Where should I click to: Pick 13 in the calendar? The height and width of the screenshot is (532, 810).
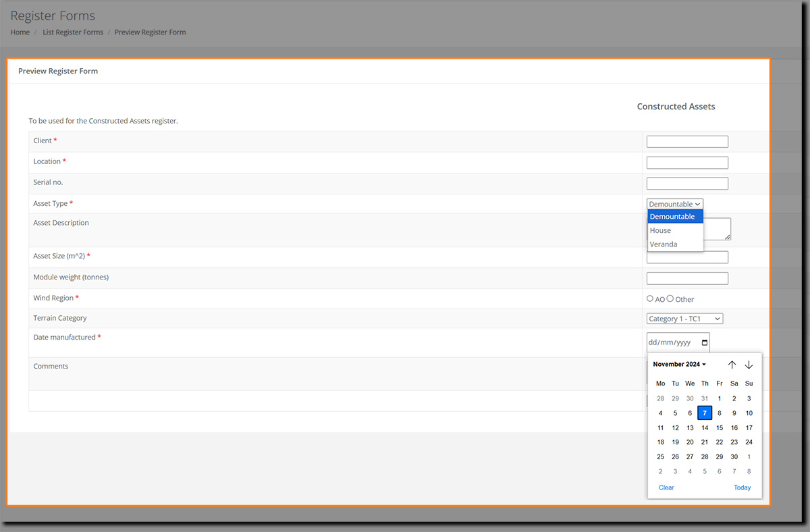coord(690,428)
